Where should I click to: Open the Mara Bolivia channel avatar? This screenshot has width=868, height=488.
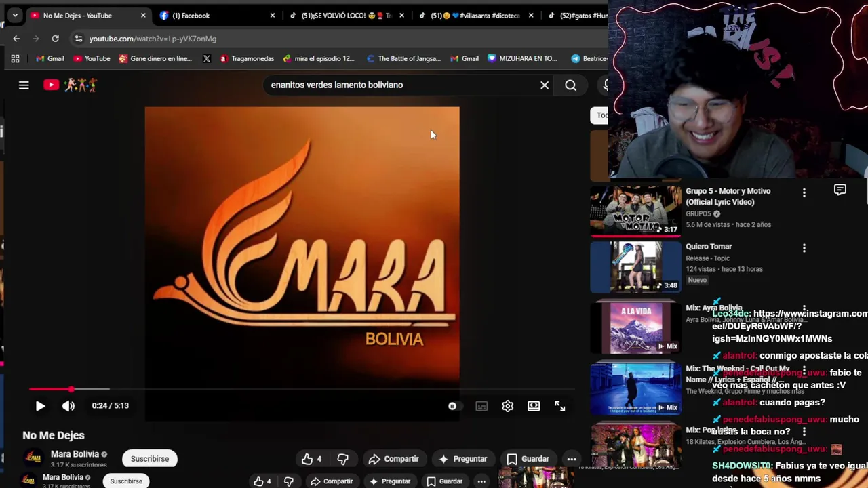pyautogui.click(x=33, y=458)
